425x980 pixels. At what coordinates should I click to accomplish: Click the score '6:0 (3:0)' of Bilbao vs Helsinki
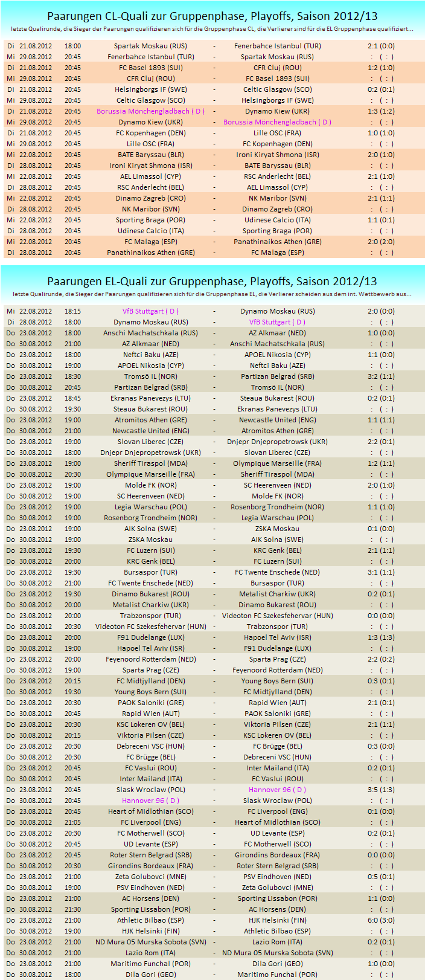point(382,920)
